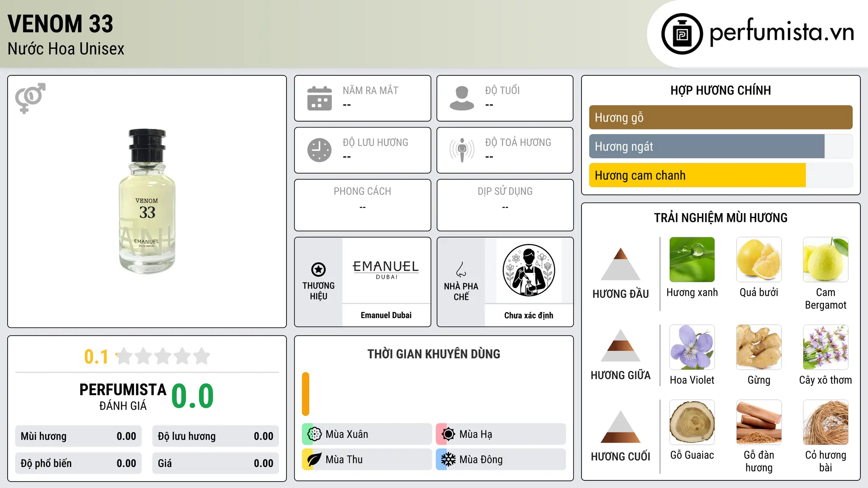Screen dimensions: 868x488
Task: Click the Hương cuối pyramid icon
Action: 620,427
